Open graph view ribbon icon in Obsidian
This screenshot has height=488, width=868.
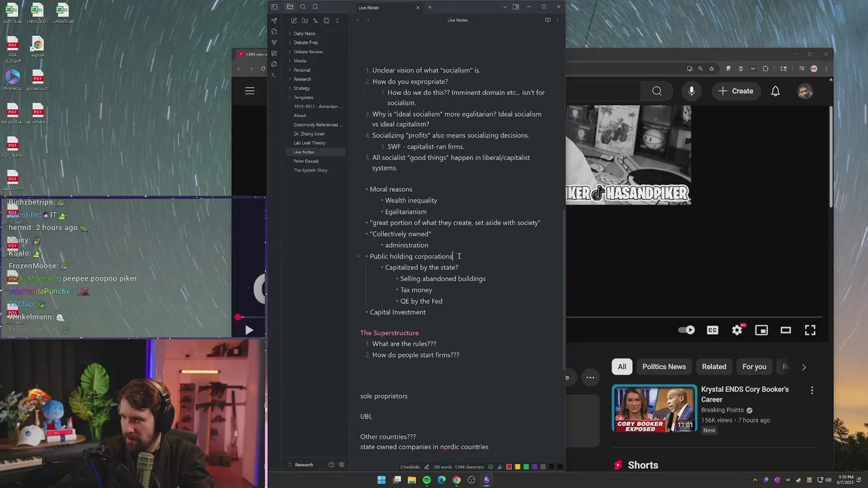[274, 42]
